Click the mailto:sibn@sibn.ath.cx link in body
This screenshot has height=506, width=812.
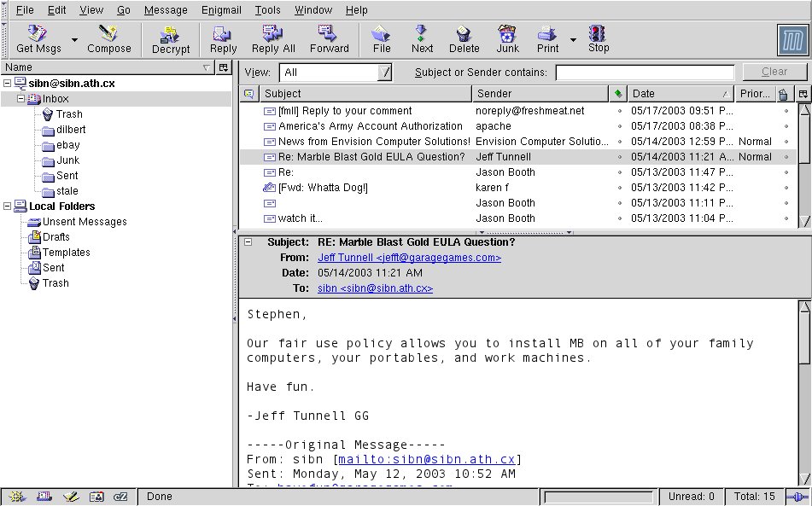click(427, 459)
